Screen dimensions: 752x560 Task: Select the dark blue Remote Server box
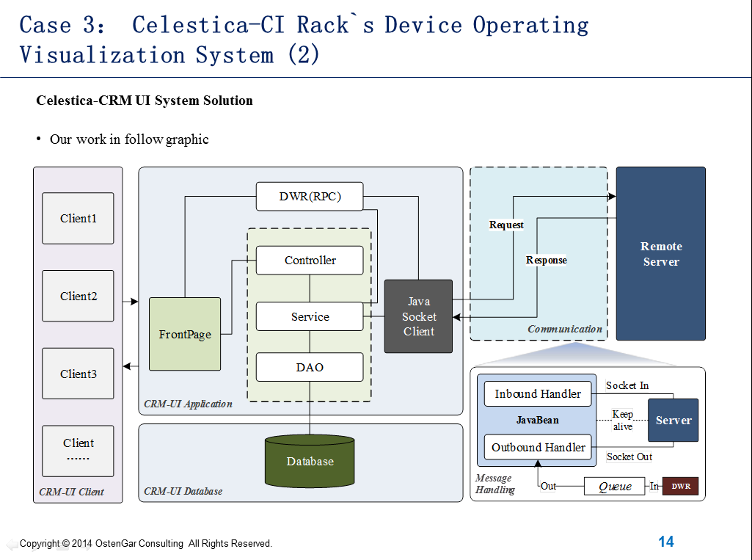click(x=661, y=254)
